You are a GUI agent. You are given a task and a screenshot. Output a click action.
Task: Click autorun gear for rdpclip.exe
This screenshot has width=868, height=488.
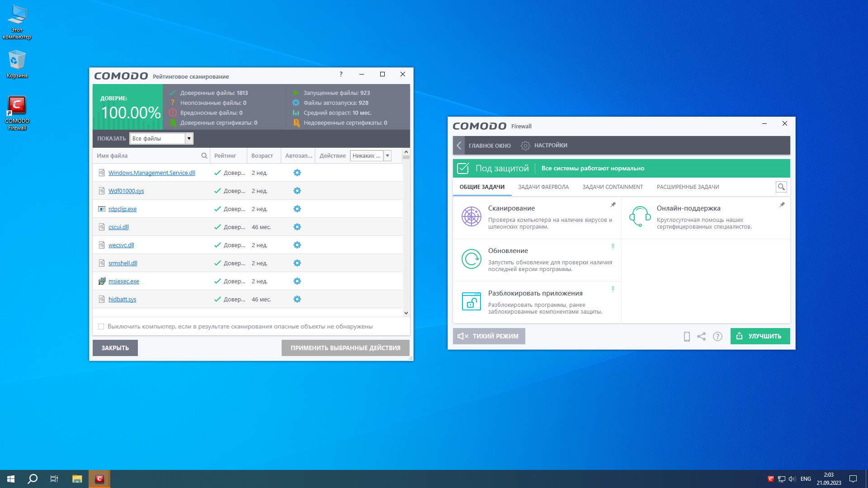[297, 209]
